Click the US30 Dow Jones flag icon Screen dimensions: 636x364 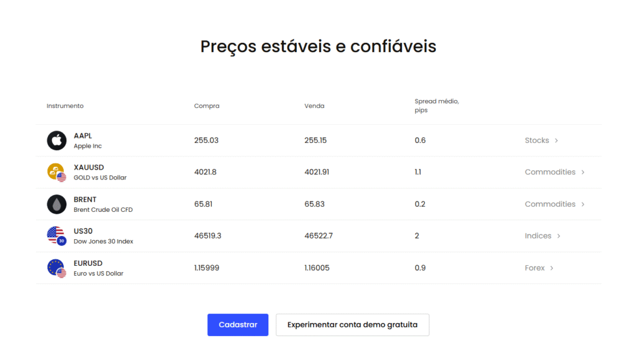pos(55,234)
